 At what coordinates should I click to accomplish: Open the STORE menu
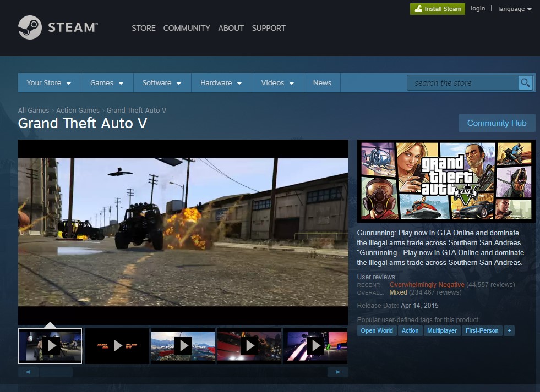pos(144,28)
